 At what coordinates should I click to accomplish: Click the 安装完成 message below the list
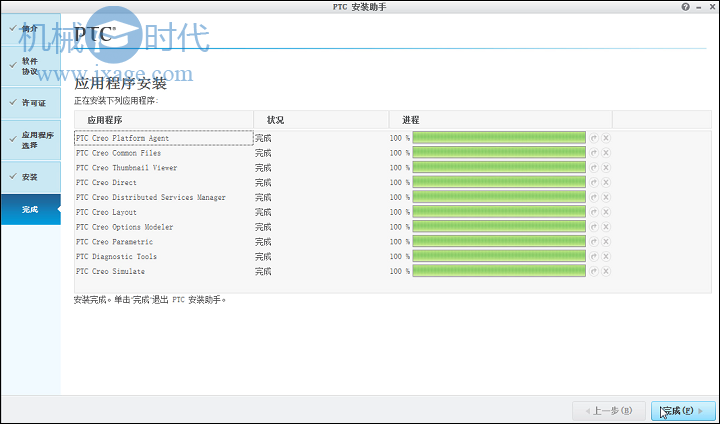[x=150, y=300]
